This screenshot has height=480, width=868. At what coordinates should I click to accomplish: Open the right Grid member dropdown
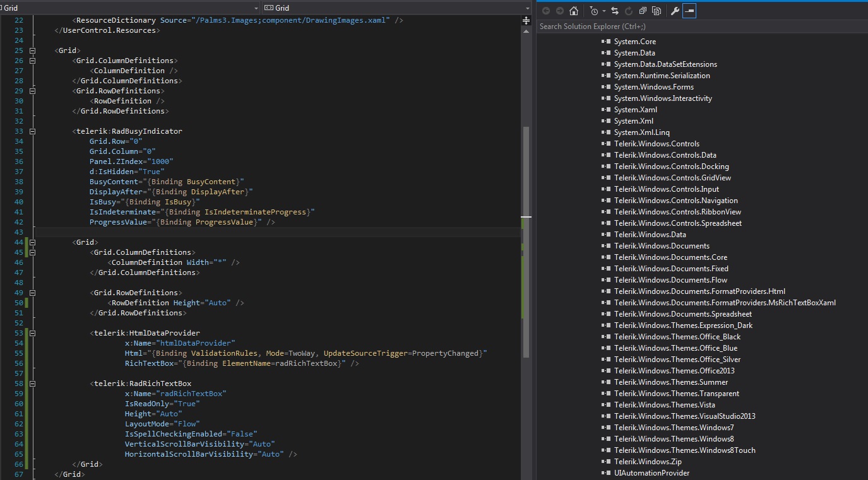[x=396, y=8]
